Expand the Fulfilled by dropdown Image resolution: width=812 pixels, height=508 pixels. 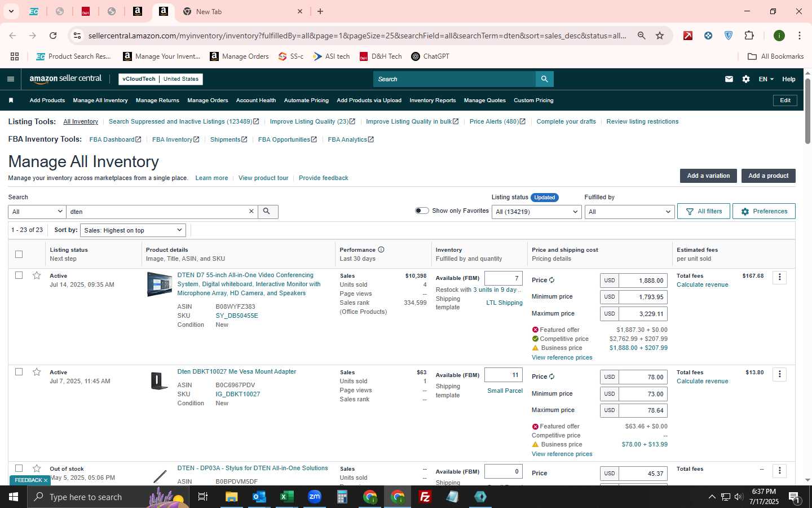[x=629, y=212]
